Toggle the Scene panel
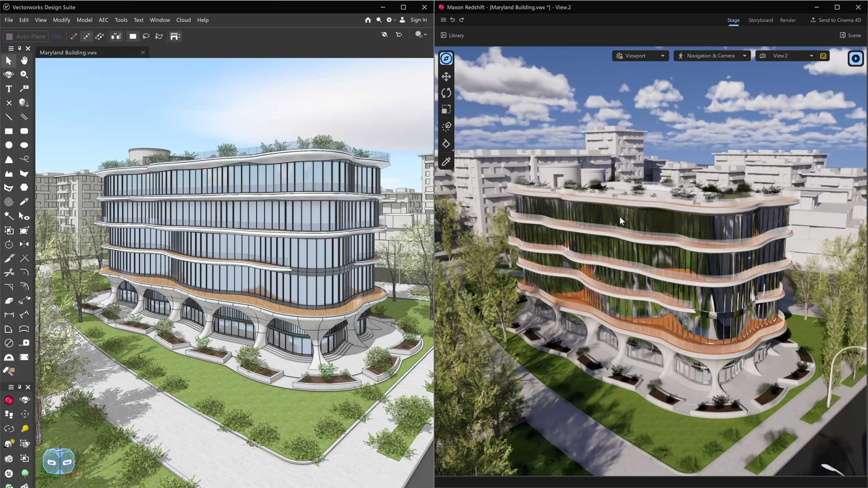 coord(850,35)
